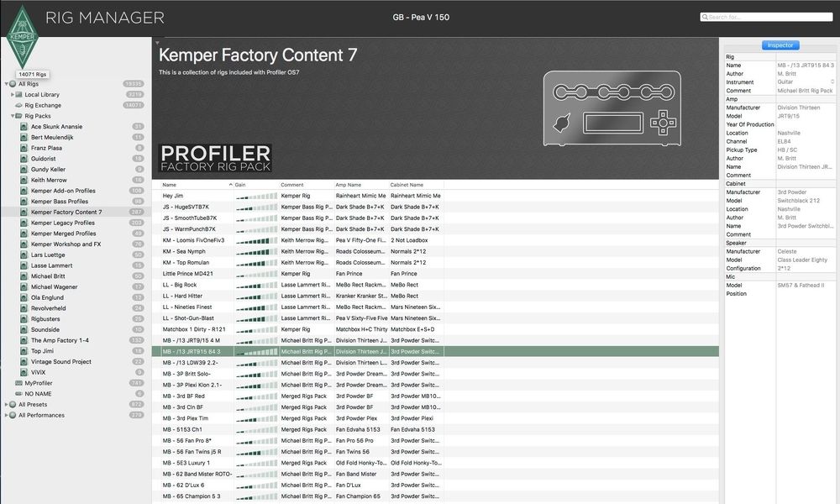Select LL - Nineties Finest rig

click(x=435, y=307)
